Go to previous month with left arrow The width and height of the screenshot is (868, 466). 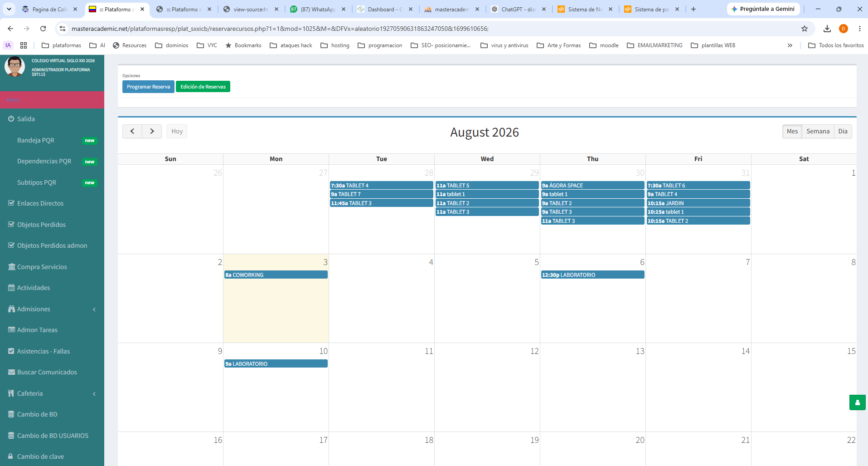(132, 131)
